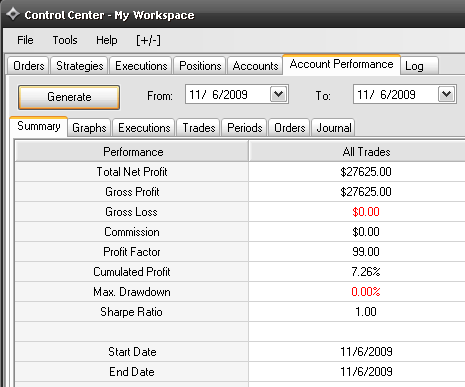
Task: Switch to the main Orders tab beside Strategies
Action: pos(29,66)
